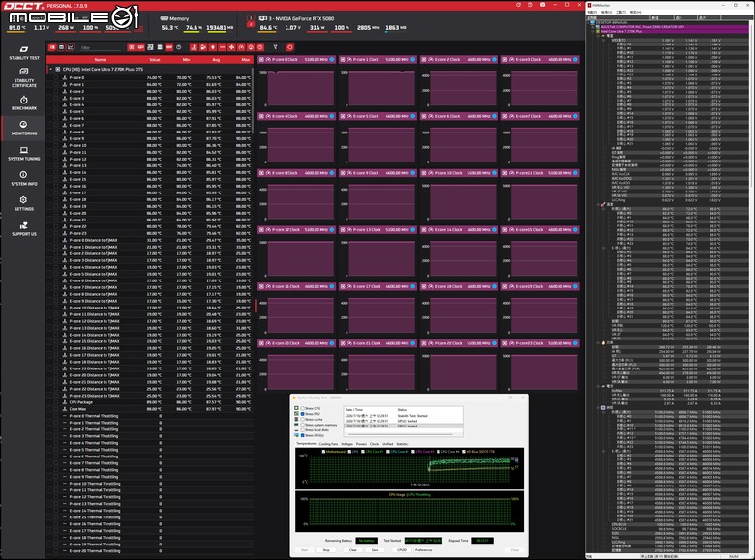
Task: Enable the Stress CPU checkbox in AIDA64
Action: point(302,408)
